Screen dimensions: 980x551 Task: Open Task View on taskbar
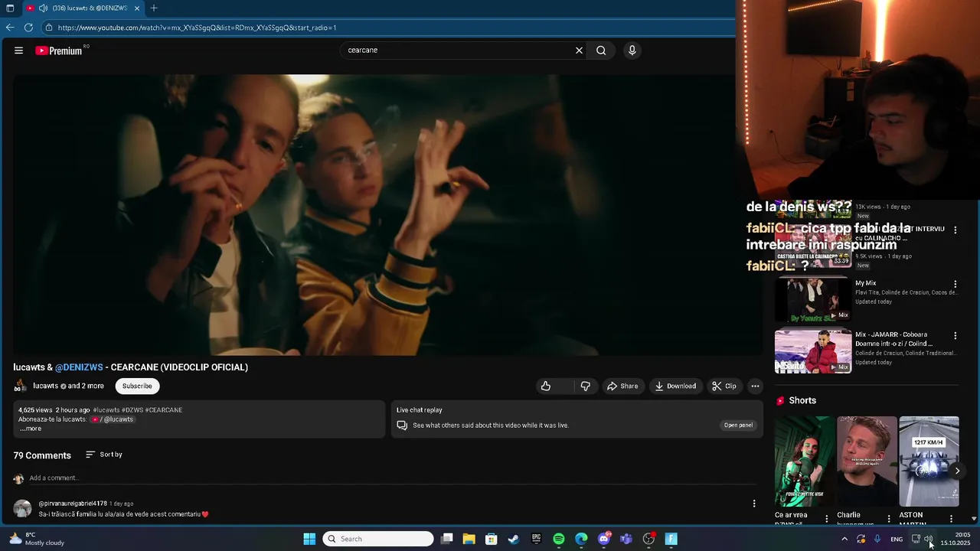pos(447,539)
